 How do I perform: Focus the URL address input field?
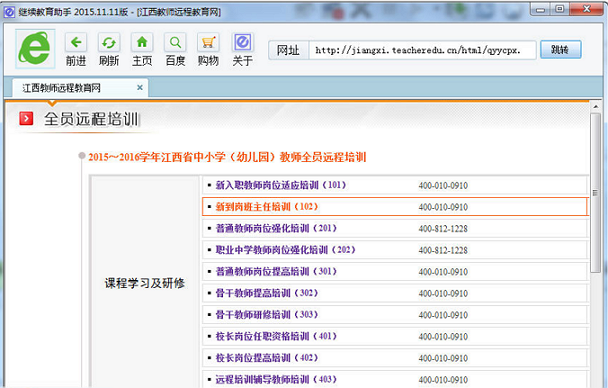422,50
